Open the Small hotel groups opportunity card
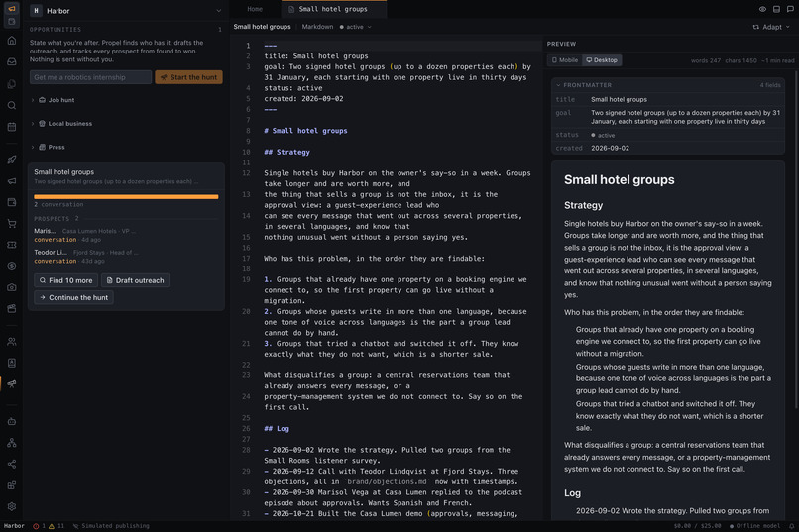Viewport: 799px width, 532px height. [126, 176]
